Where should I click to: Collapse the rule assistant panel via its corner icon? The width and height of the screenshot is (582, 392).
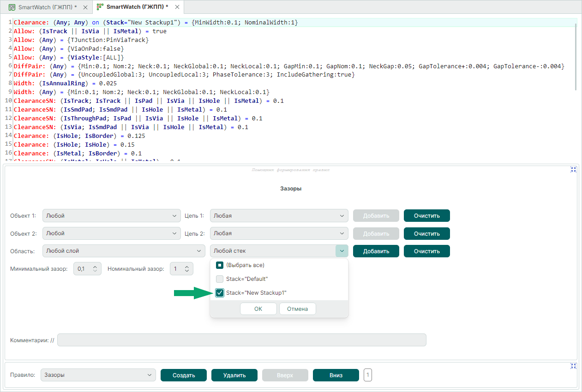[x=573, y=169]
